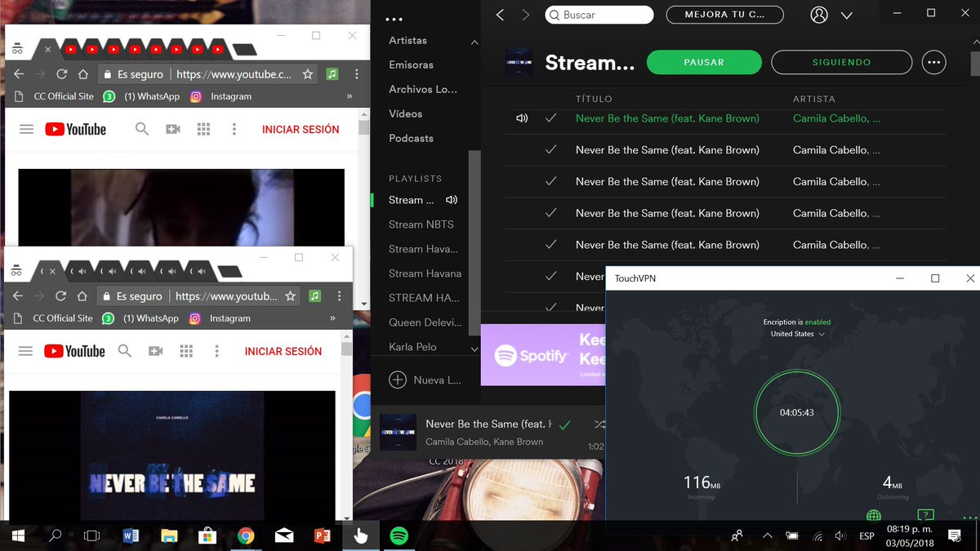Click PAUSAR to pause the playlist
This screenshot has width=980, height=551.
pyautogui.click(x=704, y=62)
